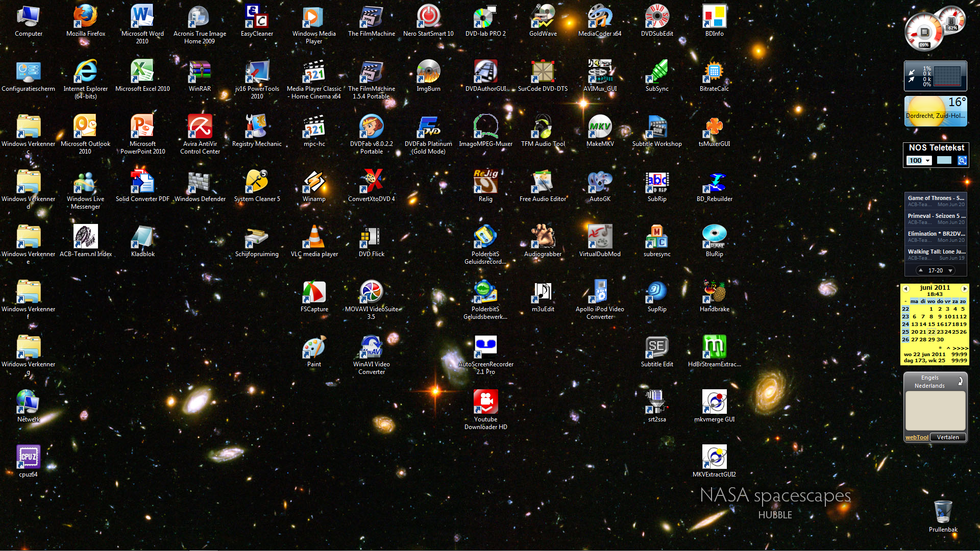Screen dimensions: 980x551
Task: Launch Microsoft Word 2010 shortcut
Action: click(142, 24)
